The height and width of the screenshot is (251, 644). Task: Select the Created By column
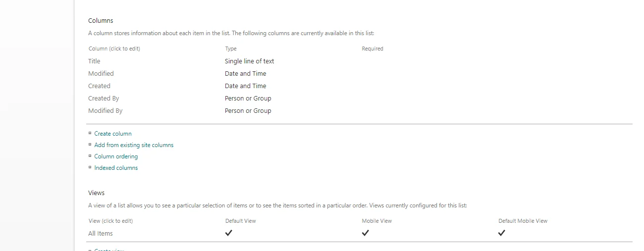(104, 99)
